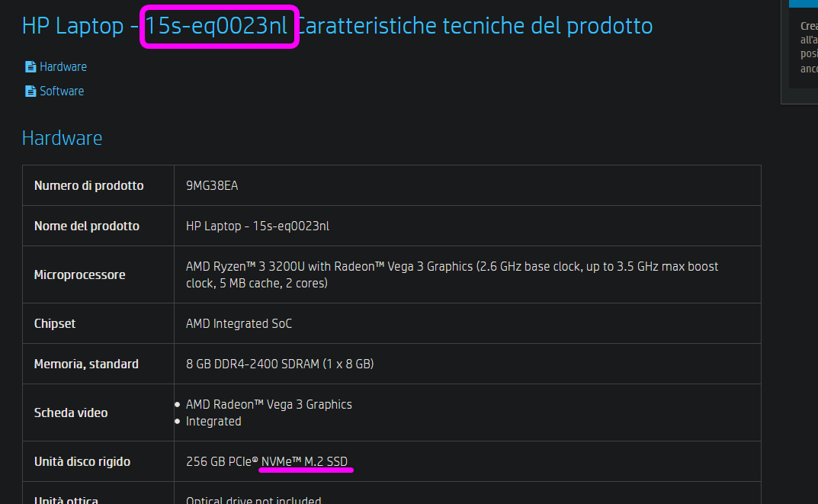Viewport: 818px width, 504px height.
Task: Select 8 GB DDR4-2400 SDRAM value
Action: tap(280, 364)
